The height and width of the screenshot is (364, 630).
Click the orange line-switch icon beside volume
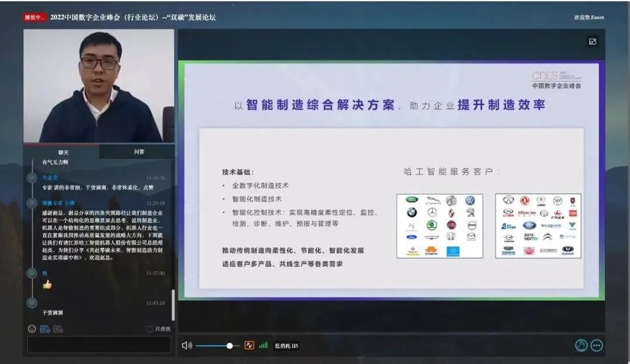249,345
